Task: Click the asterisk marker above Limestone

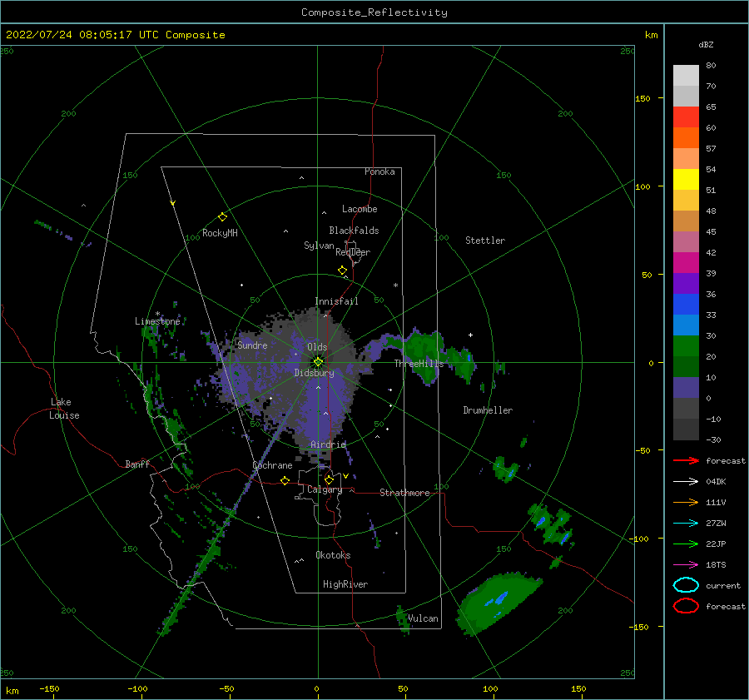Action: coord(157,314)
